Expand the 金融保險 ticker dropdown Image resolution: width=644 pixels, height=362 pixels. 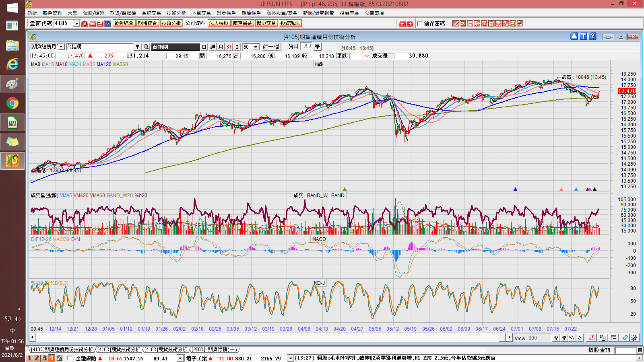tap(180, 358)
